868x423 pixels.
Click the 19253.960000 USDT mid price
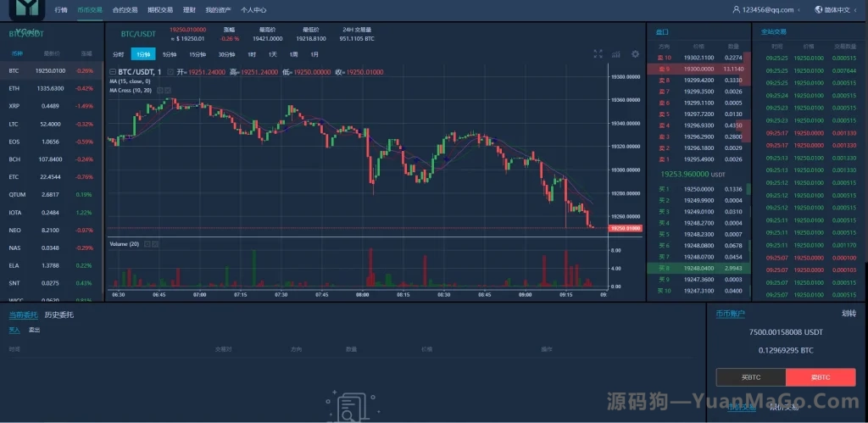pyautogui.click(x=693, y=175)
